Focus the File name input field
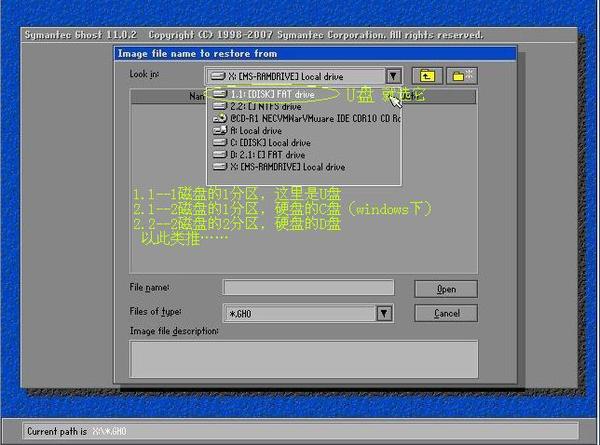The width and height of the screenshot is (600, 445). (308, 287)
